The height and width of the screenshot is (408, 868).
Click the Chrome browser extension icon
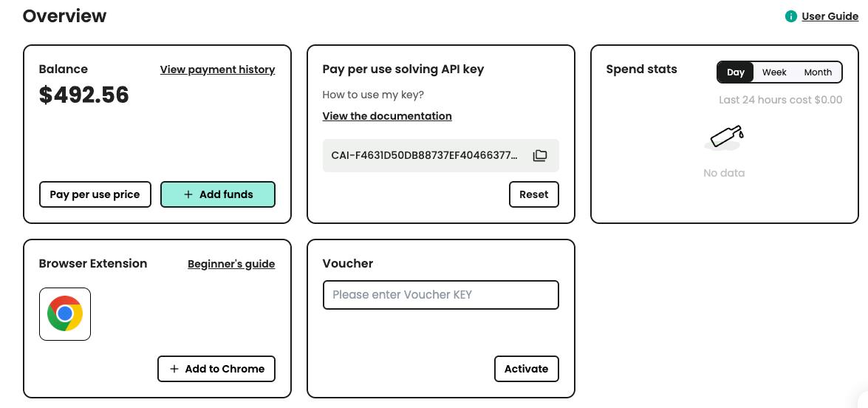point(65,314)
